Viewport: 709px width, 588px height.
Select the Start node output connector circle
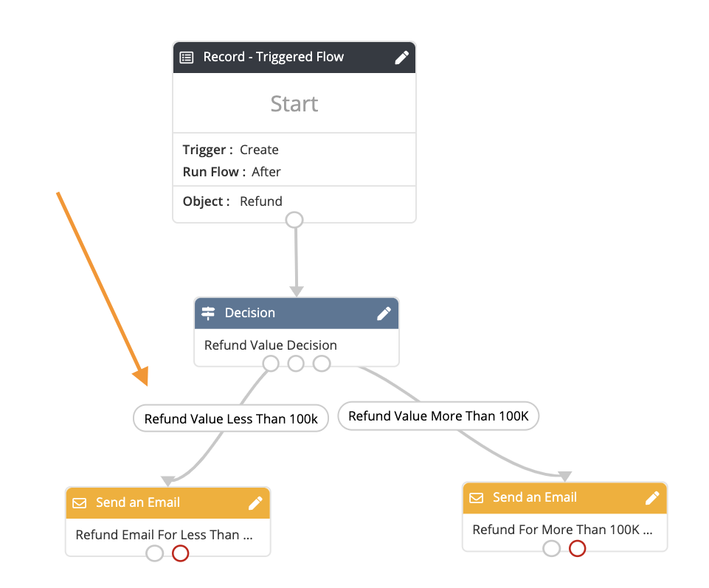[x=294, y=220]
